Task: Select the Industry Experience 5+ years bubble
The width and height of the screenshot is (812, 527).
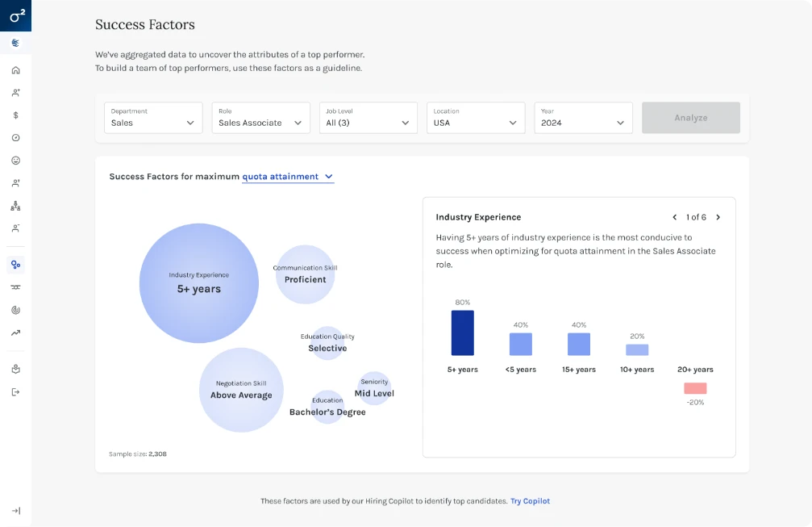Action: click(x=199, y=283)
